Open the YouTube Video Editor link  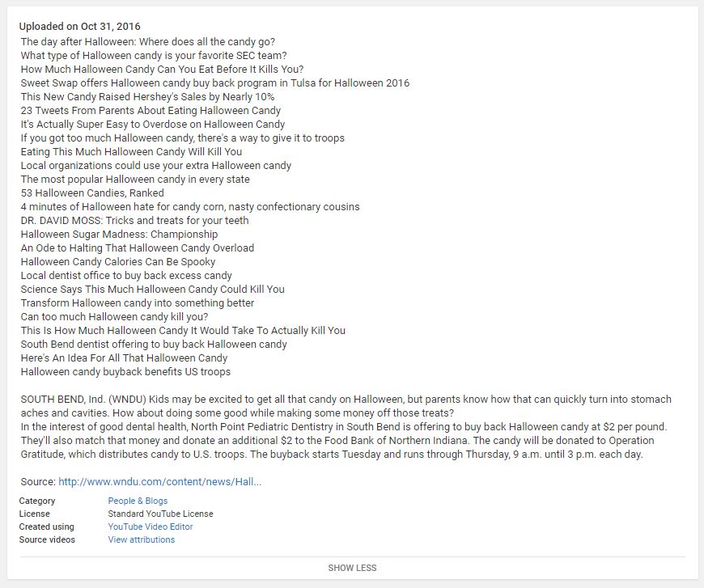(x=151, y=527)
